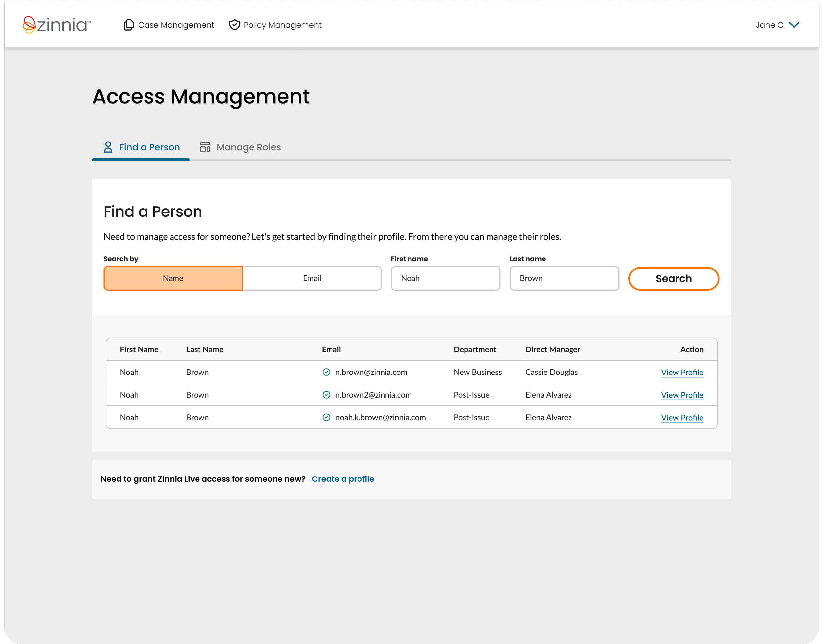The height and width of the screenshot is (644, 823).
Task: Go to Case Management in top navigation
Action: coord(176,25)
